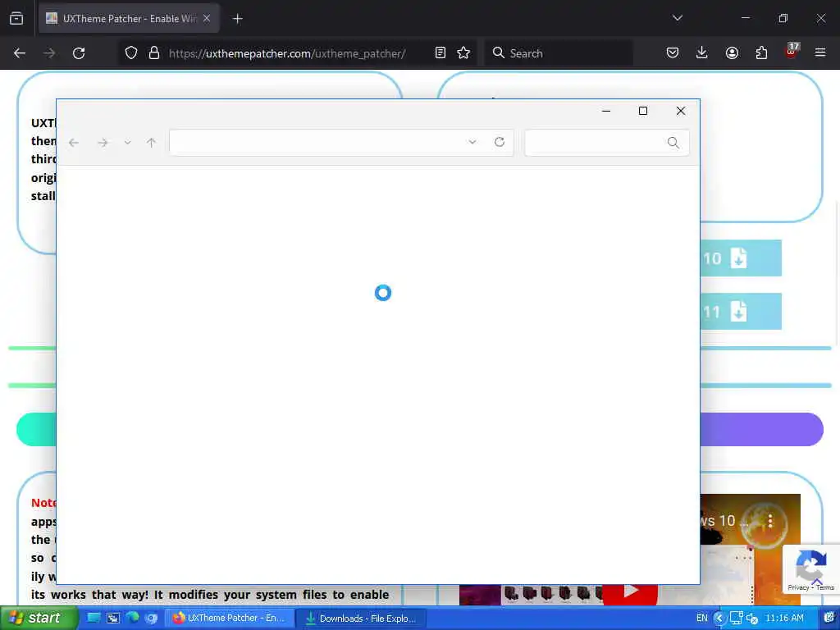Open uBlock extension with badge 17

point(792,52)
